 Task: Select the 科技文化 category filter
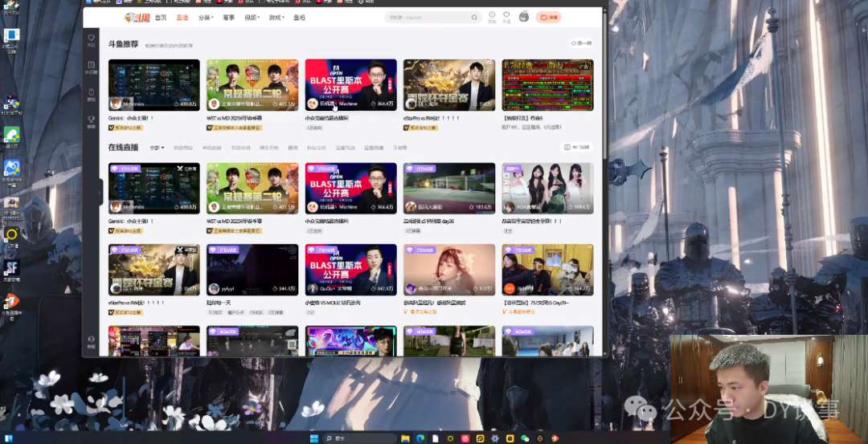click(317, 148)
